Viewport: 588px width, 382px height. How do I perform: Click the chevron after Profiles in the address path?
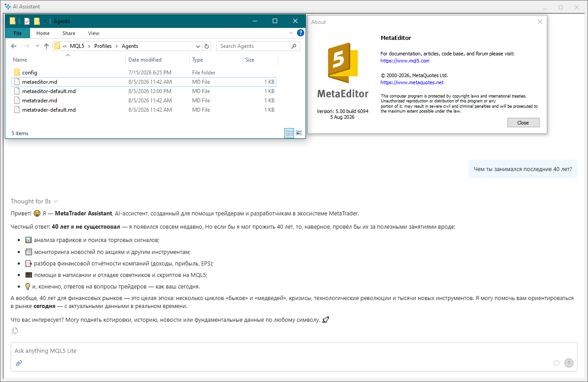[116, 46]
